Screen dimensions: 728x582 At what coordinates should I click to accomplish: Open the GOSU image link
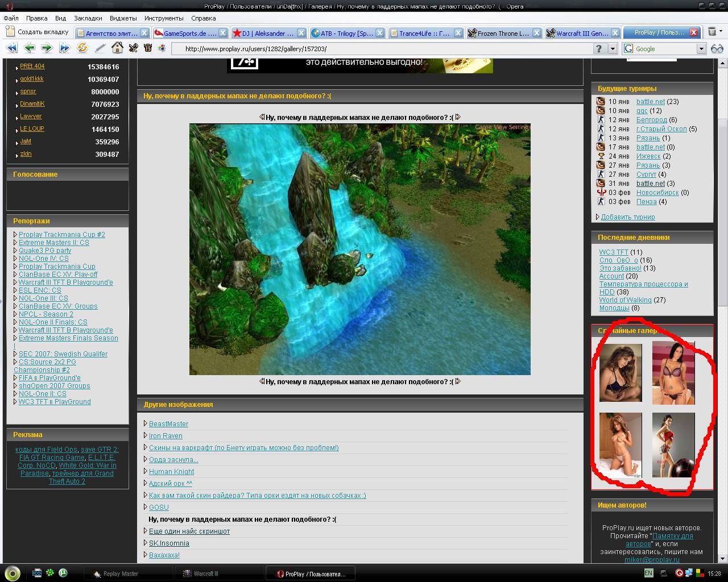pos(159,508)
